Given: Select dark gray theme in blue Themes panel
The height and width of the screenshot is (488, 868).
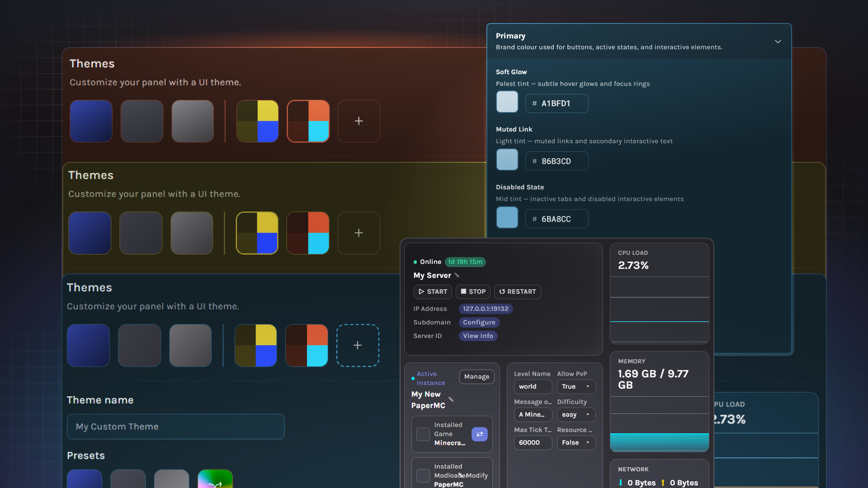Looking at the screenshot, I should pyautogui.click(x=139, y=345).
